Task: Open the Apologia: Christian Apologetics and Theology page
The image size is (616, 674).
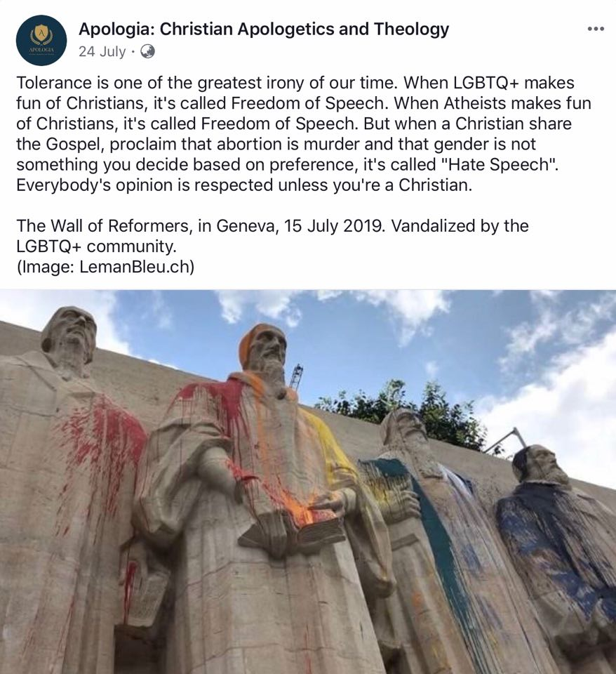Action: tap(264, 29)
